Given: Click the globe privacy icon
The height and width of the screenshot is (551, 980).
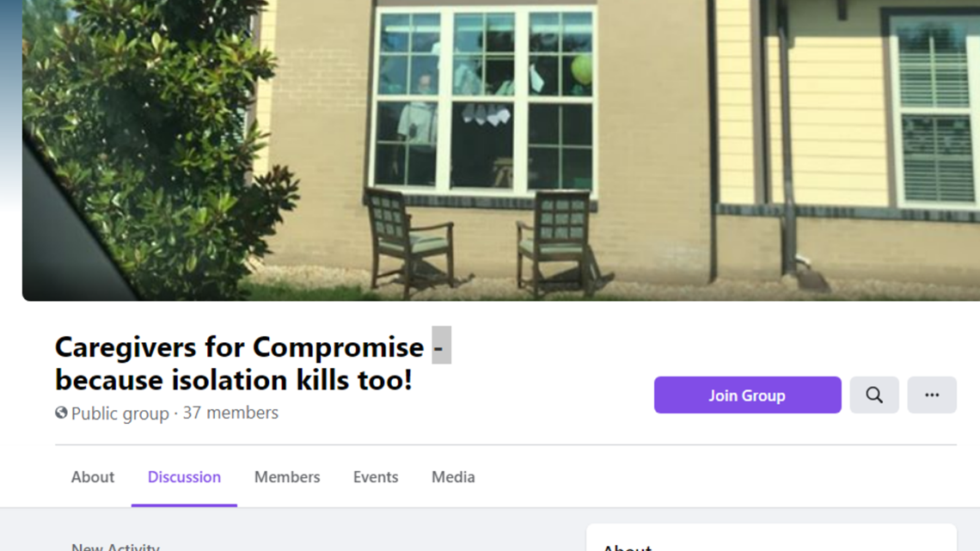Looking at the screenshot, I should [61, 413].
